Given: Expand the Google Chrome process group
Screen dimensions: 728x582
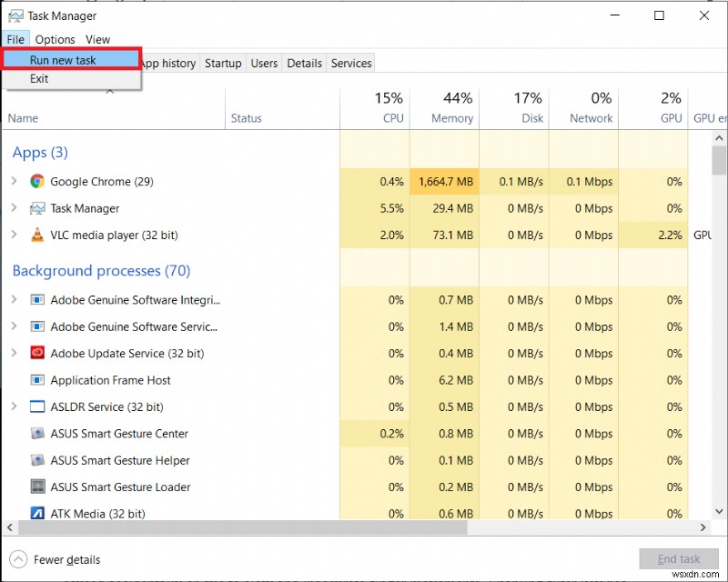Looking at the screenshot, I should click(x=15, y=181).
